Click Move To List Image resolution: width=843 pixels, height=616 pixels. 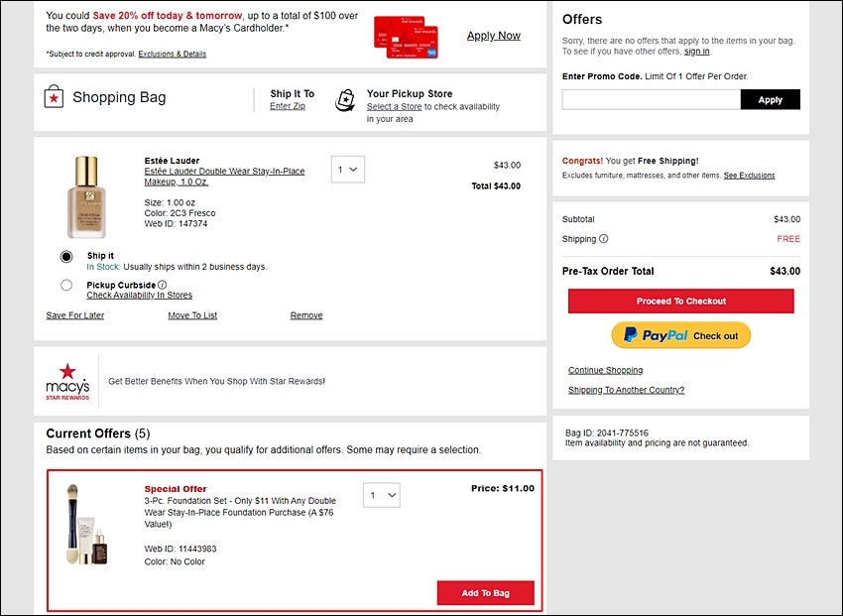coord(192,315)
